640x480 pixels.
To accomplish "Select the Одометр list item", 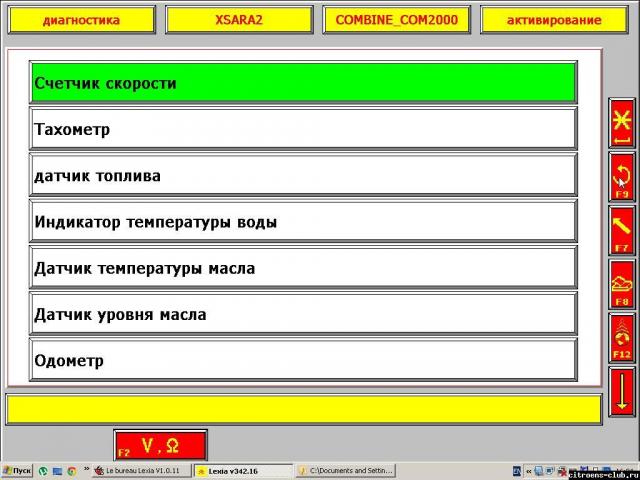I will pos(303,360).
